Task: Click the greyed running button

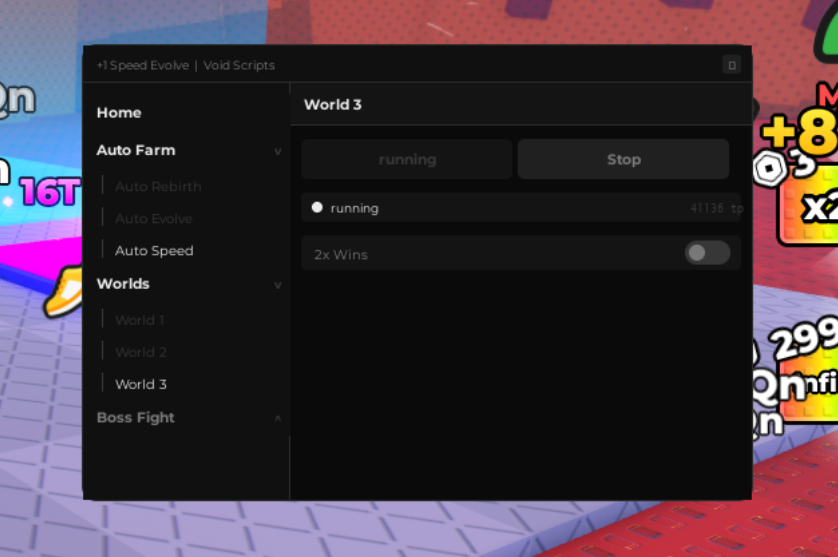Action: (x=407, y=159)
